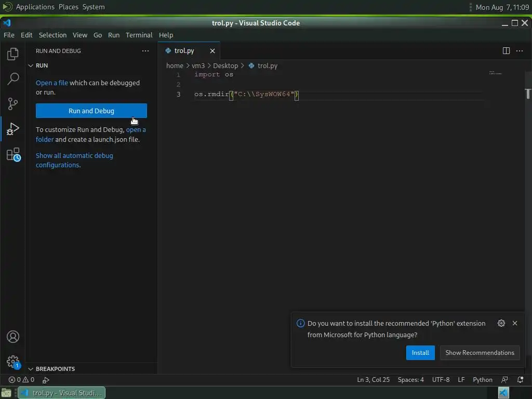Close the trol.py editor tab
The width and height of the screenshot is (532, 399).
point(212,51)
